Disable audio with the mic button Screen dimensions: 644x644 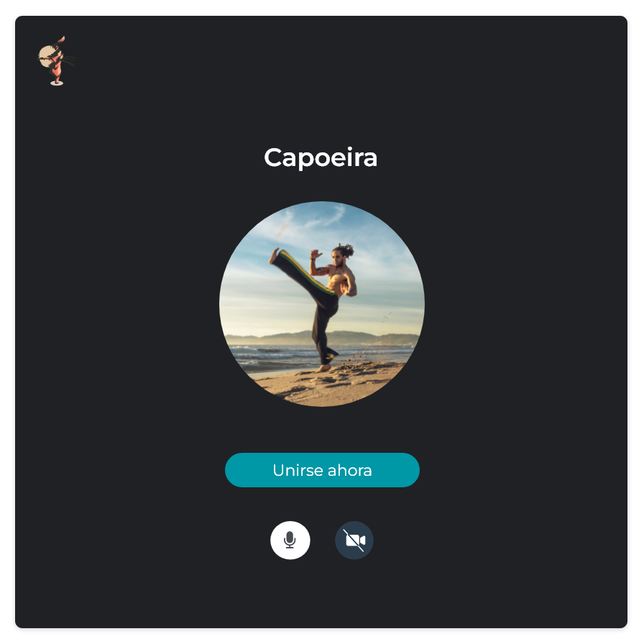tap(290, 540)
